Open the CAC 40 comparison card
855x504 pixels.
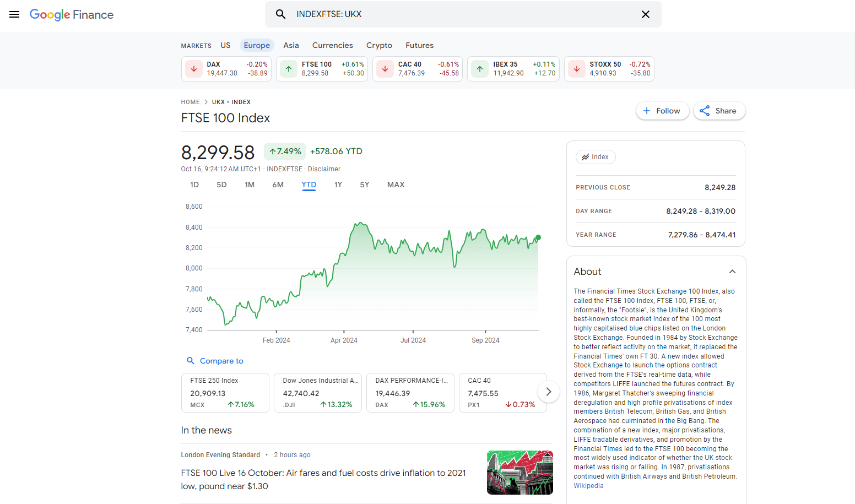point(503,393)
